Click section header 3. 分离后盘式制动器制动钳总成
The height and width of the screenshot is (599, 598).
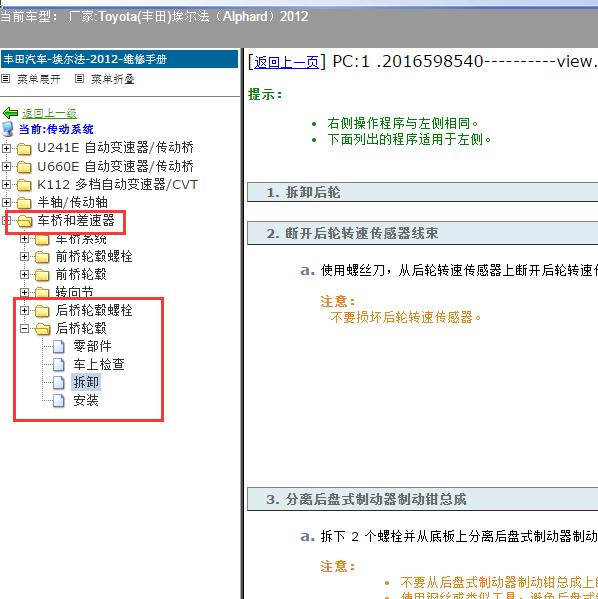(x=423, y=499)
